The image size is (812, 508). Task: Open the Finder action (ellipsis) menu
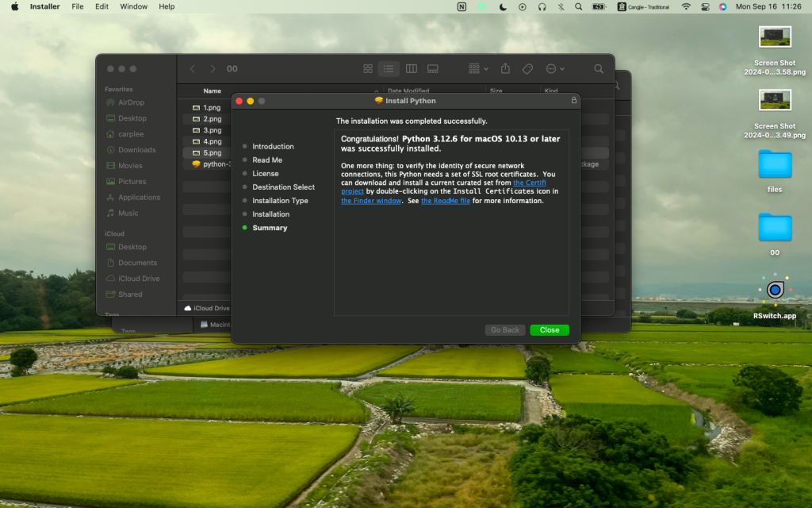(554, 68)
